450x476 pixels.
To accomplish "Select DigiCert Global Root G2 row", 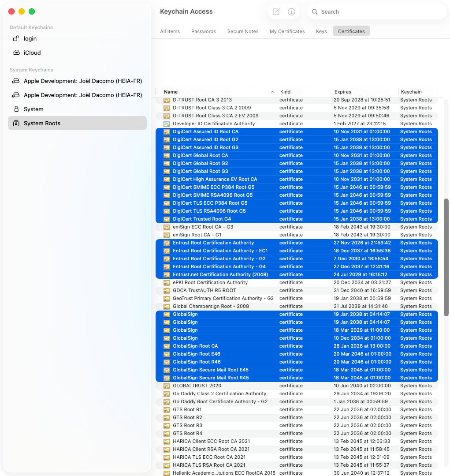I will tap(297, 163).
